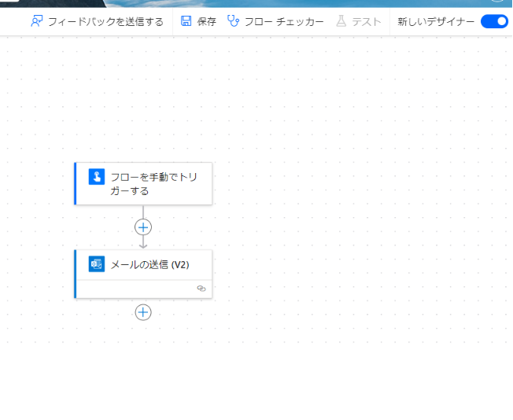The height and width of the screenshot is (420, 513).
Task: Click the connection link icon on mail card
Action: [x=201, y=288]
